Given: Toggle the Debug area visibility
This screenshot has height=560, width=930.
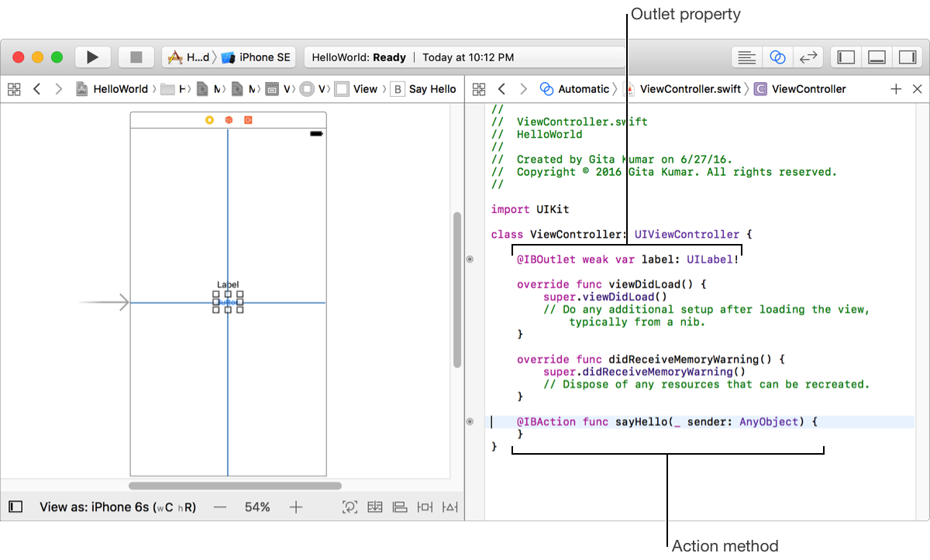Looking at the screenshot, I should (x=877, y=57).
